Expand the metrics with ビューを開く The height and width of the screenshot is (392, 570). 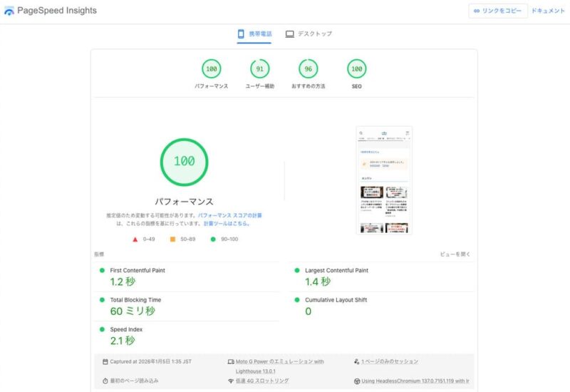pos(455,254)
